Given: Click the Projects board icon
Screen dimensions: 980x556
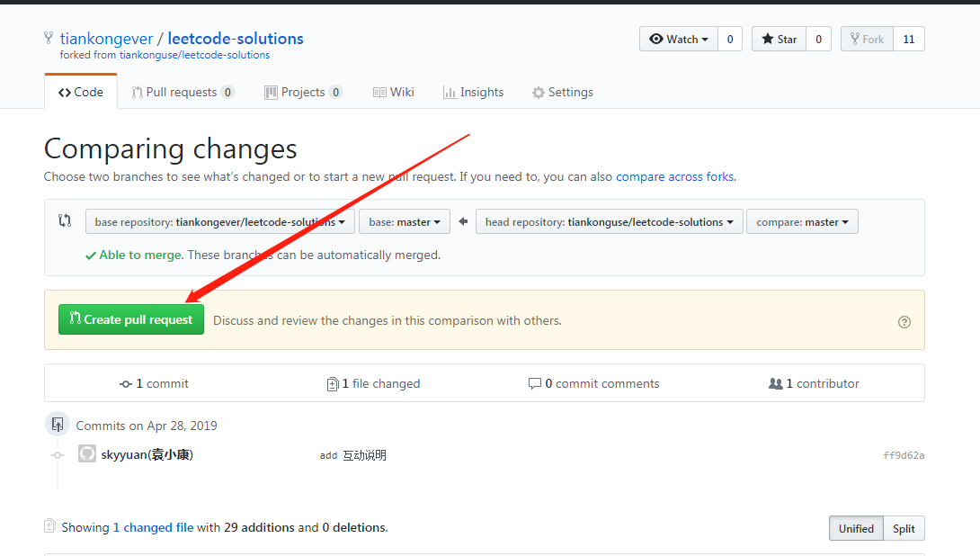Looking at the screenshot, I should (271, 93).
